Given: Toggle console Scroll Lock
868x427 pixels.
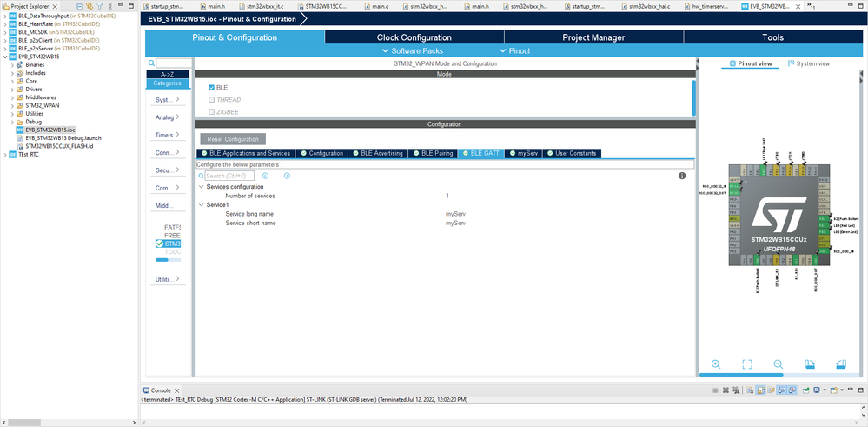Looking at the screenshot, I should 760,390.
